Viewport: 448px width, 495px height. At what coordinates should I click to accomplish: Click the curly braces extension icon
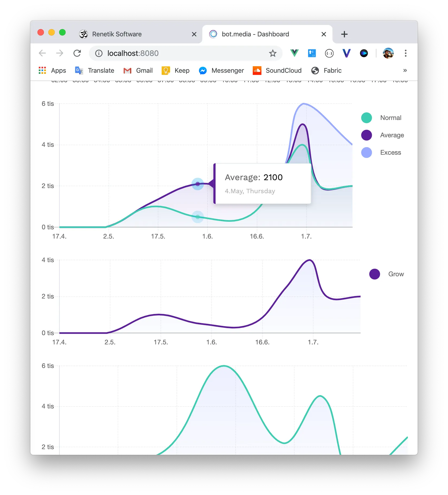point(329,53)
